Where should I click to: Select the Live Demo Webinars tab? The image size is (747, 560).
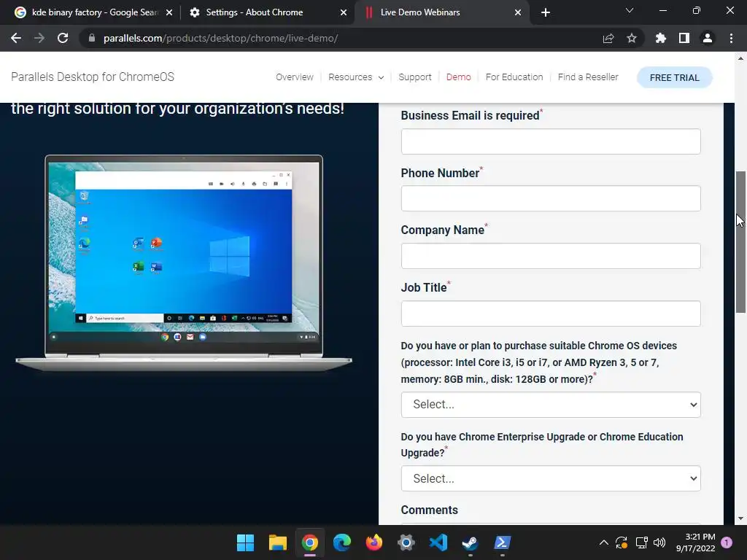click(441, 12)
